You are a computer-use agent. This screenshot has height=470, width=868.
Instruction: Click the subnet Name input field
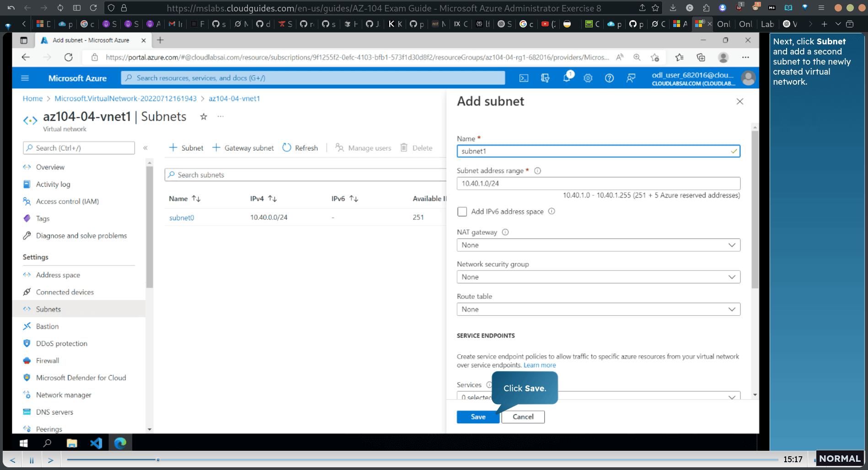click(x=598, y=151)
